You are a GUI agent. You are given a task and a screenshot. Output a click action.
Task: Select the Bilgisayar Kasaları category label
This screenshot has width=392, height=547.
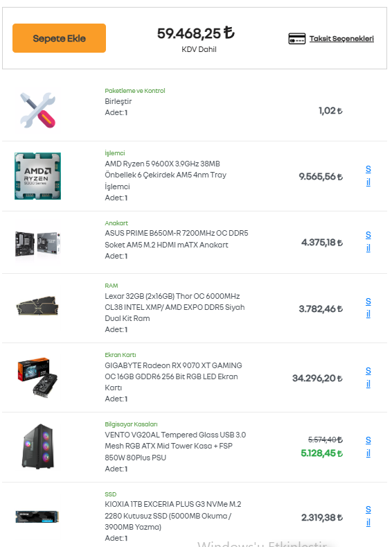[131, 424]
